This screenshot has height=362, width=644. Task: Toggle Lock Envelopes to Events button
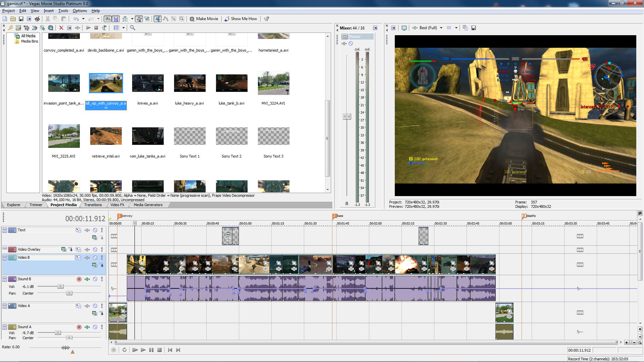[139, 19]
